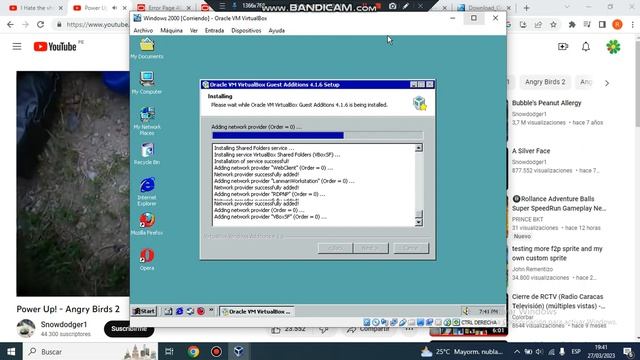
Task: Click the install log scroll up arrow
Action: (x=419, y=148)
